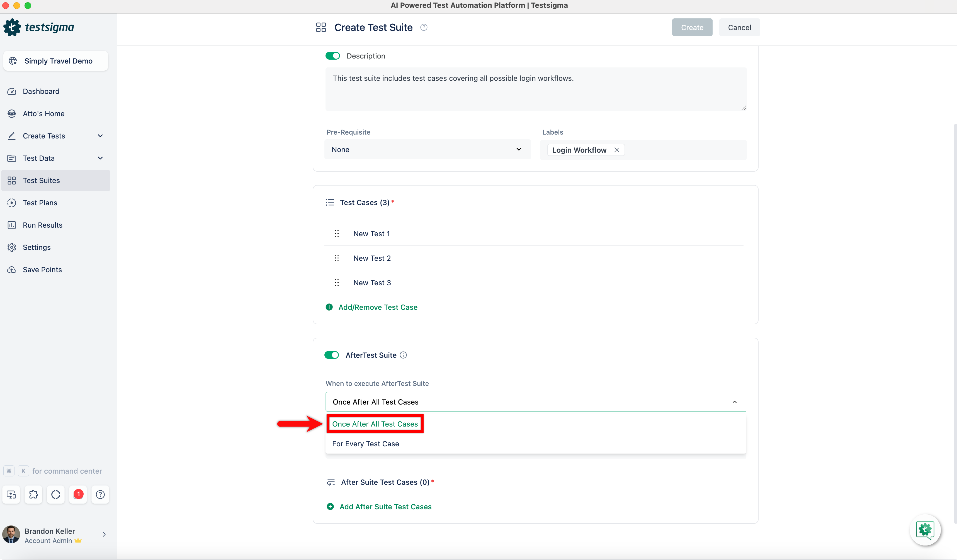Click Add/Remove Test Case link
The image size is (957, 560).
click(x=378, y=307)
